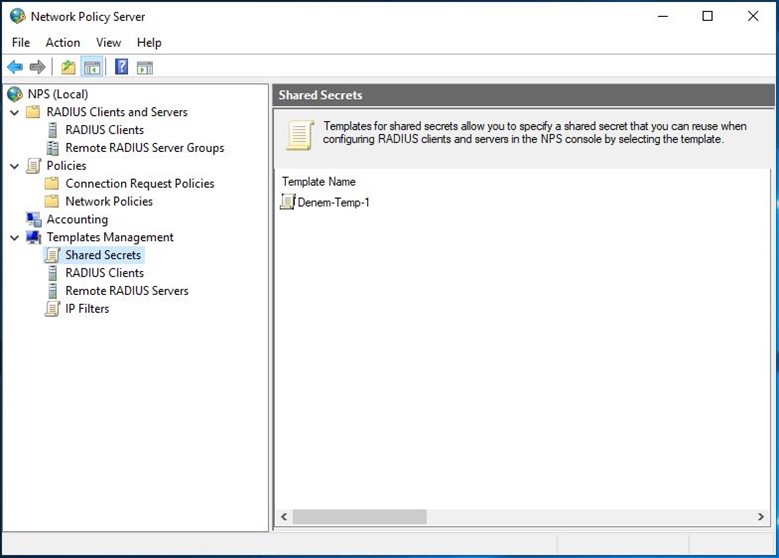The width and height of the screenshot is (779, 558).
Task: Minimize the Network Policy Server window
Action: pyautogui.click(x=663, y=16)
